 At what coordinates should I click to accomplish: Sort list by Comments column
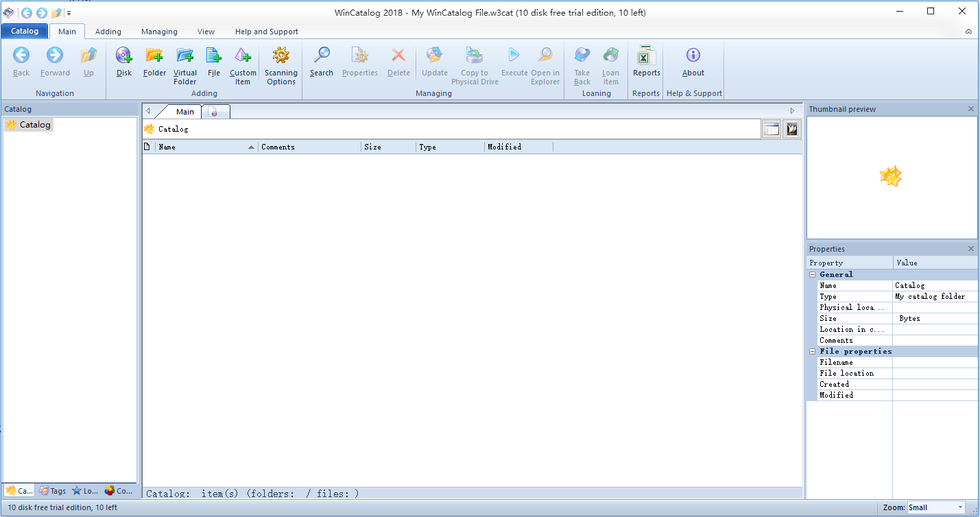(310, 147)
